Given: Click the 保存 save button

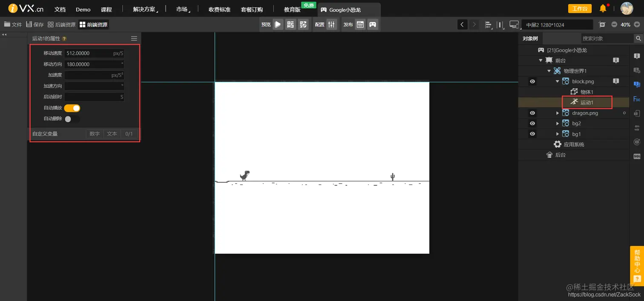Looking at the screenshot, I should tap(35, 25).
